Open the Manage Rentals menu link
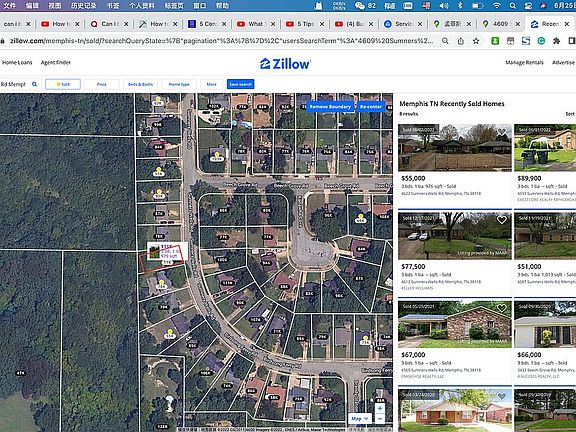The height and width of the screenshot is (432, 576). (524, 62)
